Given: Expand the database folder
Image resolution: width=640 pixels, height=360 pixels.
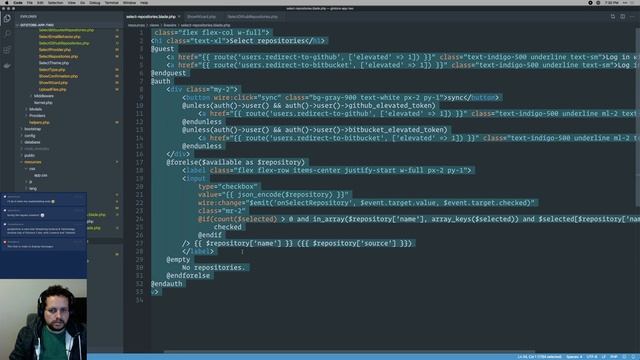Looking at the screenshot, I should (x=32, y=142).
